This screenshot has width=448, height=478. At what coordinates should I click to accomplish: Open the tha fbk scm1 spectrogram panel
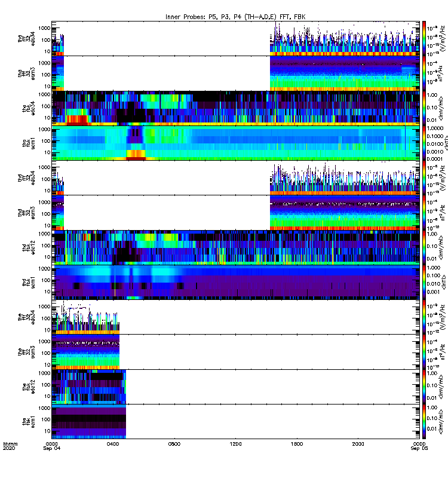(235, 143)
